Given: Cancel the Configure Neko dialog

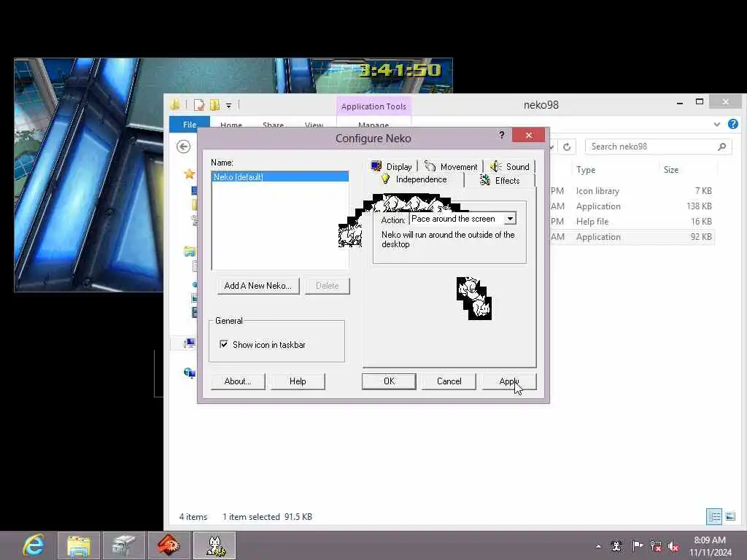Looking at the screenshot, I should click(x=449, y=381).
